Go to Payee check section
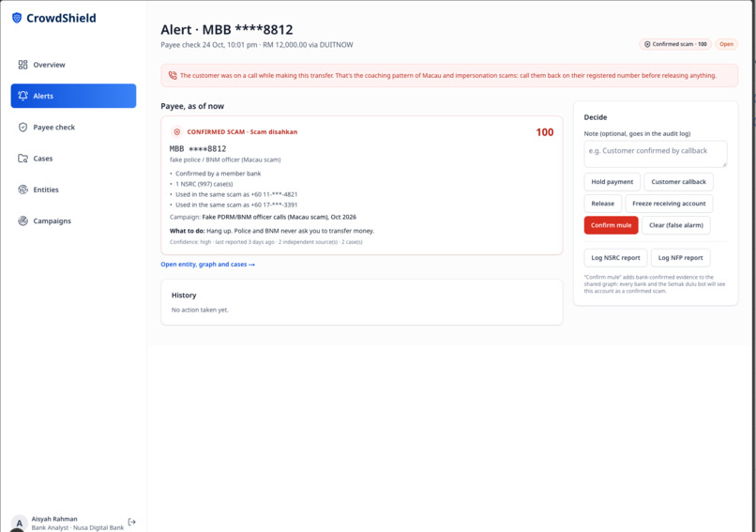 [73, 127]
